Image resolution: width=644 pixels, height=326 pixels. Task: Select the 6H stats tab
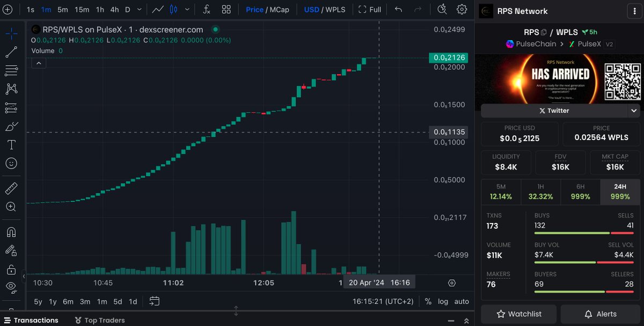[580, 192]
